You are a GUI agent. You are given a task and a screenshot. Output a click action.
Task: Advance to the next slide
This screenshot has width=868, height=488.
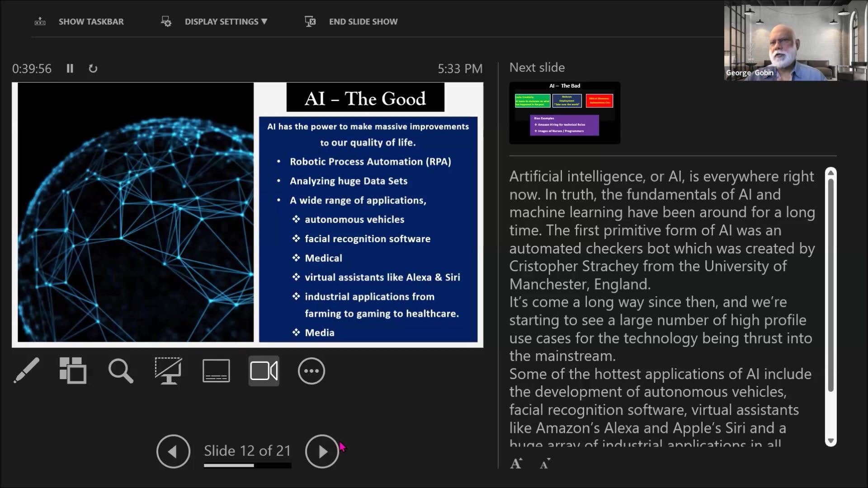[322, 451]
